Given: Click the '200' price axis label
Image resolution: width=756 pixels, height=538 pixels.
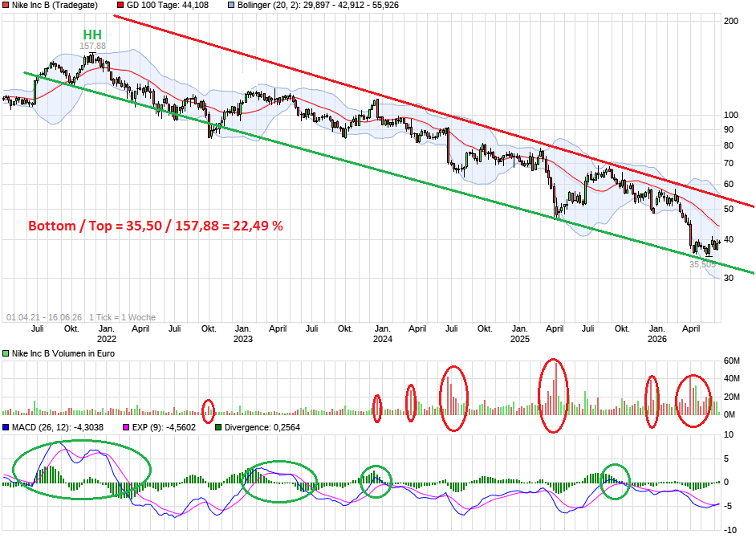Looking at the screenshot, I should click(x=731, y=21).
